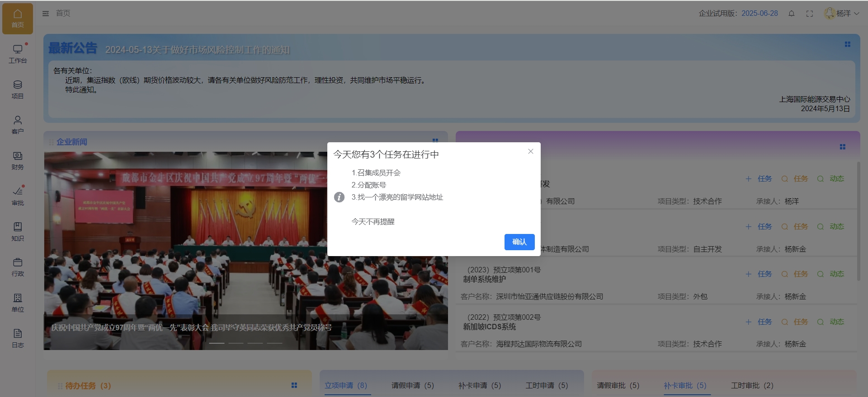Screen dimensions: 868x397
Task: Toggle fullscreen mode icon in header
Action: click(810, 14)
